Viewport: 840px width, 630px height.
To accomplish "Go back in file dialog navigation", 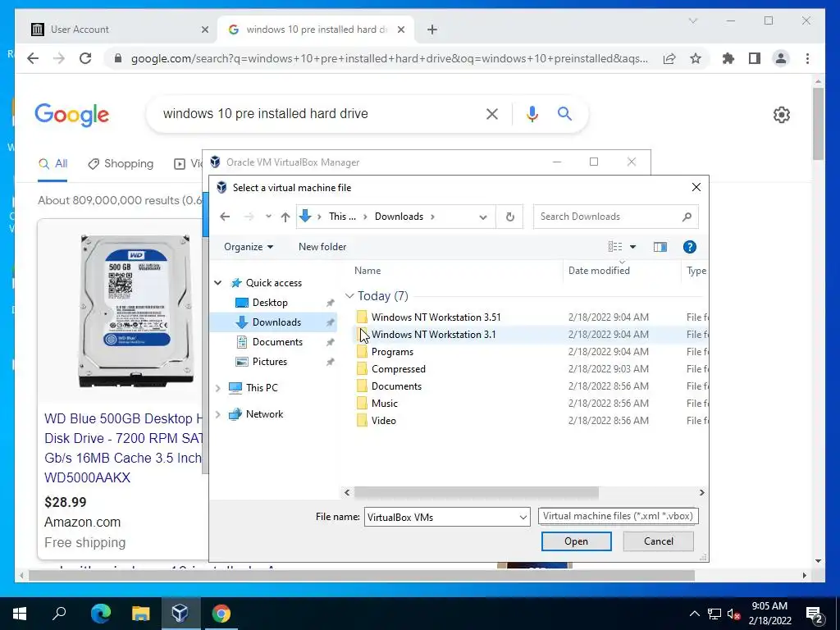I will pos(225,217).
